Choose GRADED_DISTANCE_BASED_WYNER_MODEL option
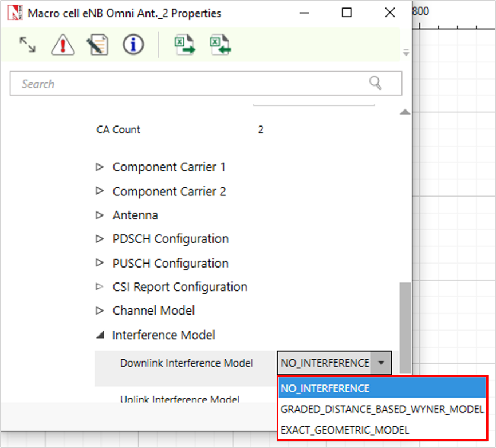 click(x=382, y=409)
